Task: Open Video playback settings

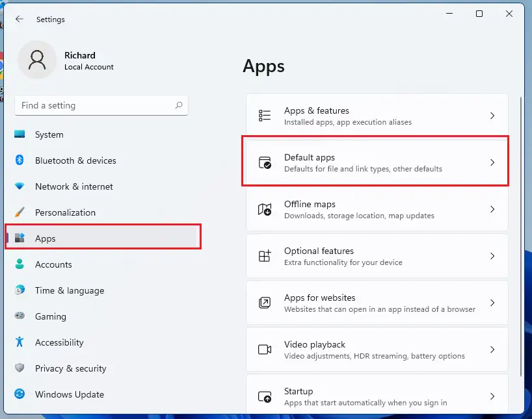Action: 376,349
